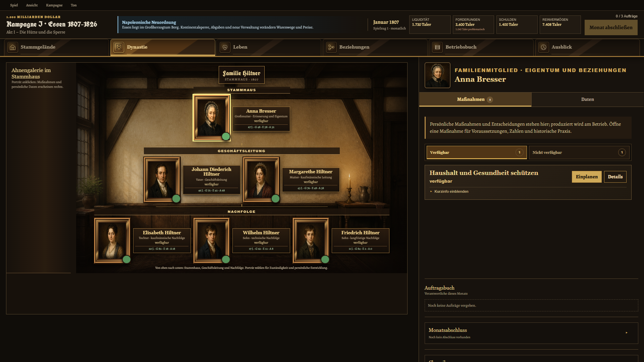Image resolution: width=644 pixels, height=362 pixels.
Task: Click the Betriebsbuch ledger icon
Action: click(x=437, y=47)
